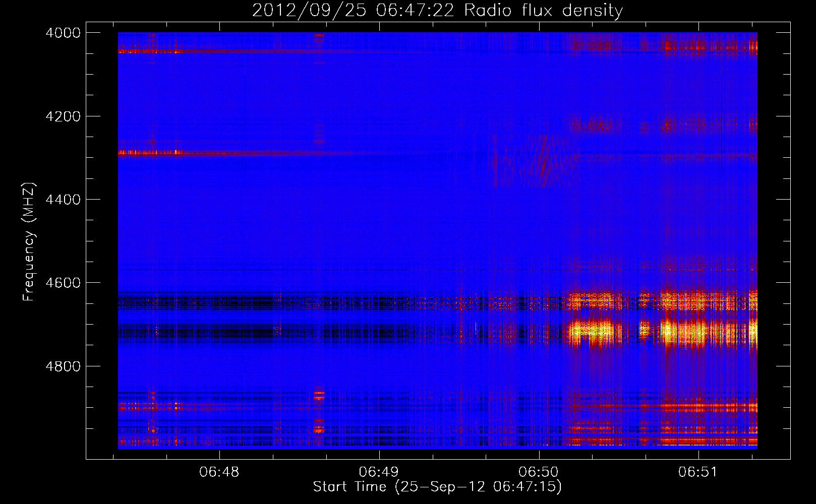Click the '06:50' time axis label

coord(539,472)
